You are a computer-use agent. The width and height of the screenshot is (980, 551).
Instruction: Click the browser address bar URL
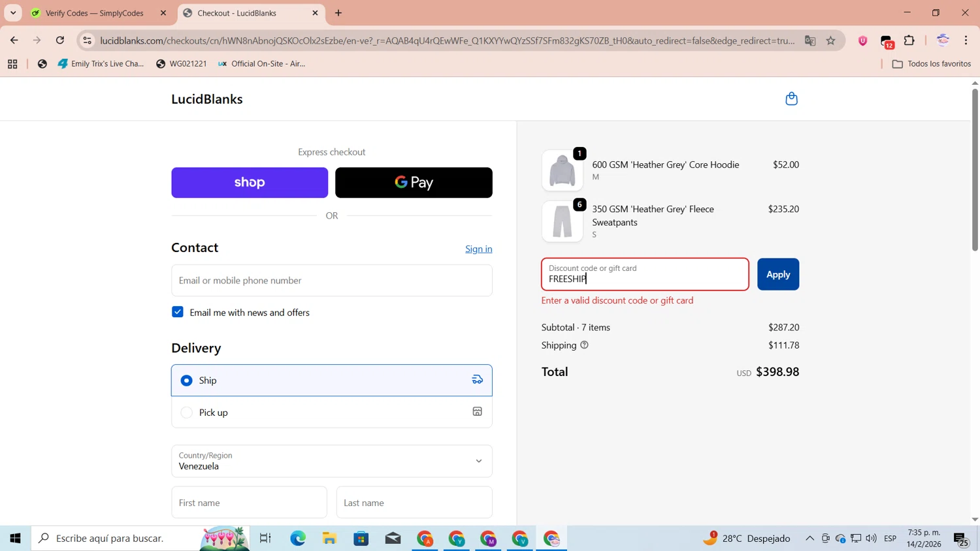point(448,40)
